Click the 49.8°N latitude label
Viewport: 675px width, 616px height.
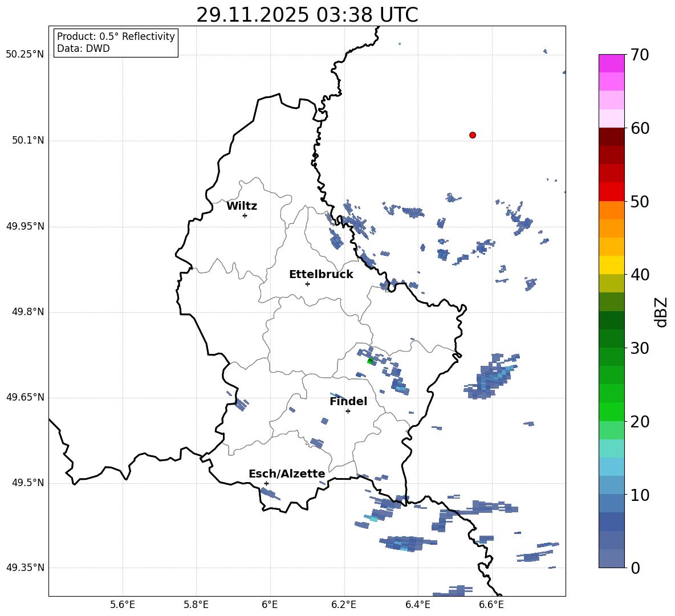pos(28,312)
